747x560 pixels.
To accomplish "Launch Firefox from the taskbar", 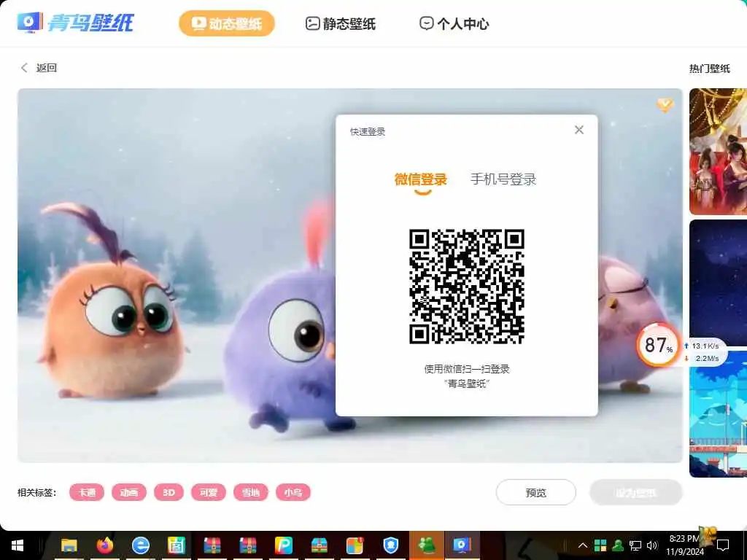I will [x=105, y=545].
